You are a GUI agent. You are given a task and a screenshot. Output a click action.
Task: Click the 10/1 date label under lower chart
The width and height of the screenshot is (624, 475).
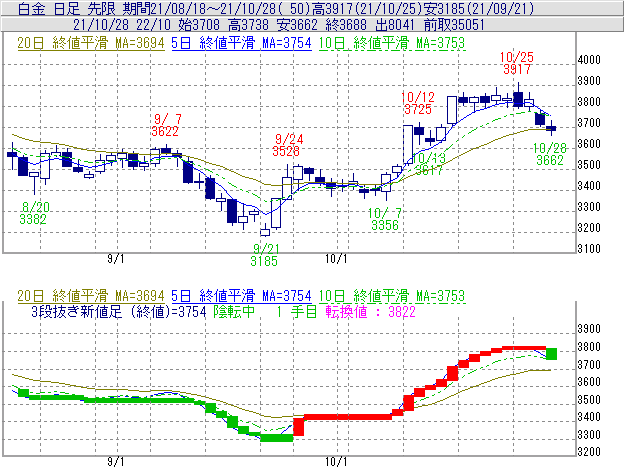(x=336, y=462)
